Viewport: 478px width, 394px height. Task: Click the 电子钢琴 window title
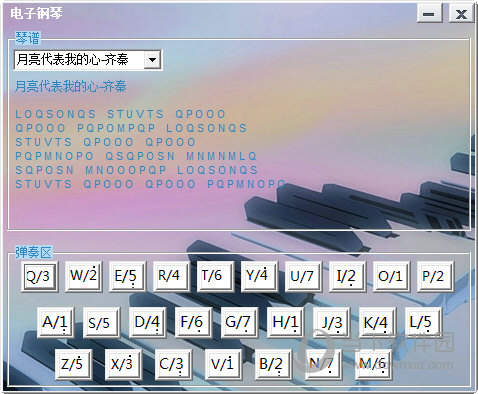(37, 13)
